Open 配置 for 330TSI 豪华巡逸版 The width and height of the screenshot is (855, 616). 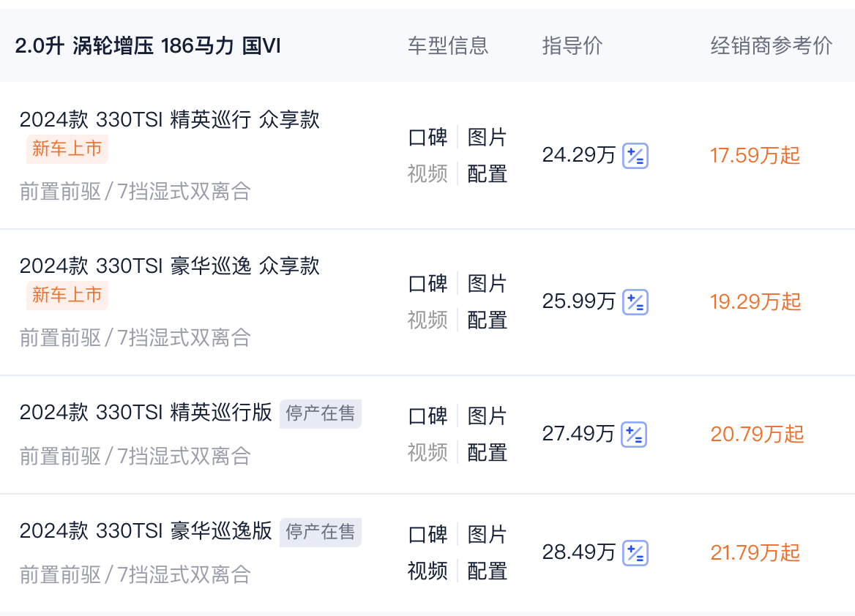coord(488,571)
